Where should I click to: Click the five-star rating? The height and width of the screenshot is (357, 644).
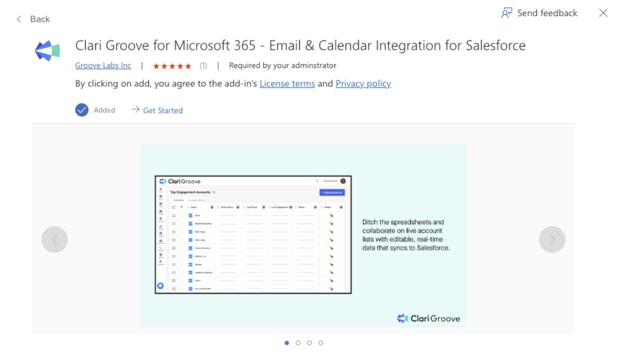click(x=172, y=66)
